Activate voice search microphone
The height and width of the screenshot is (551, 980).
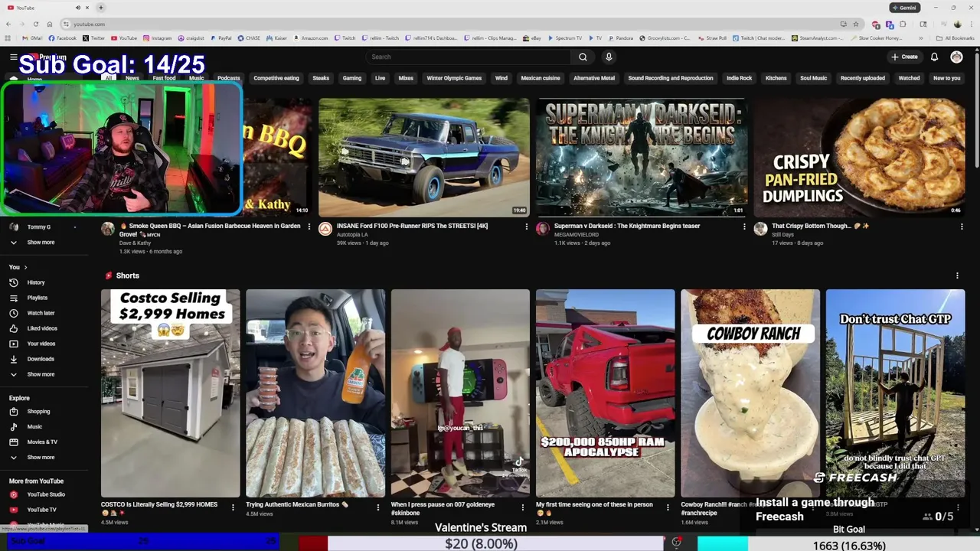coord(609,57)
